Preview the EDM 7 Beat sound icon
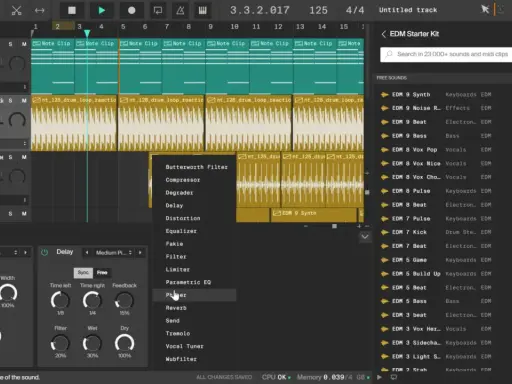512x384 pixels. (385, 246)
